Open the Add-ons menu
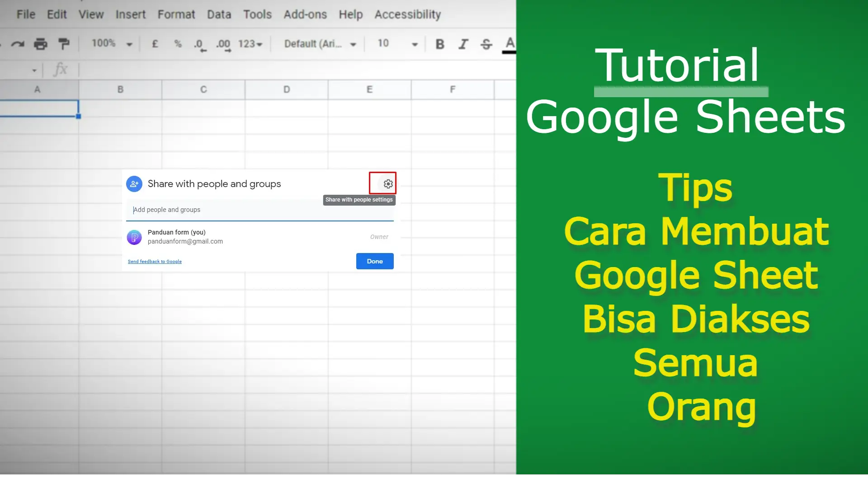This screenshot has height=488, width=868. pos(305,14)
